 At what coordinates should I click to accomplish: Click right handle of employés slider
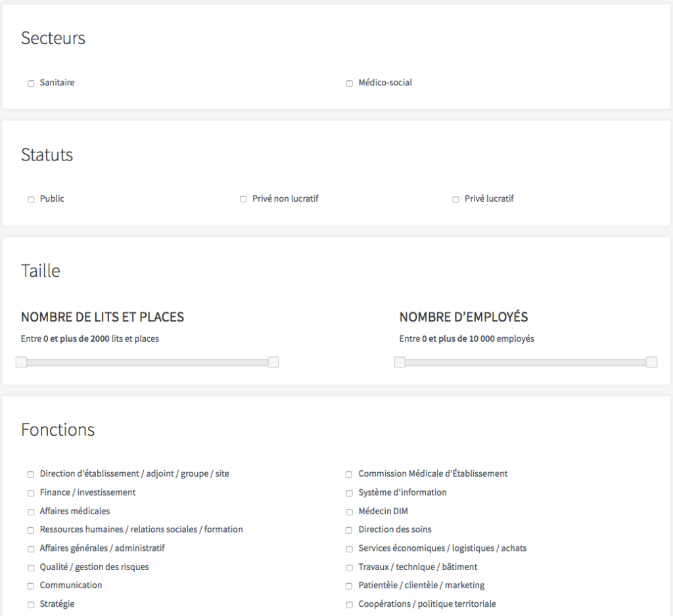pos(651,362)
